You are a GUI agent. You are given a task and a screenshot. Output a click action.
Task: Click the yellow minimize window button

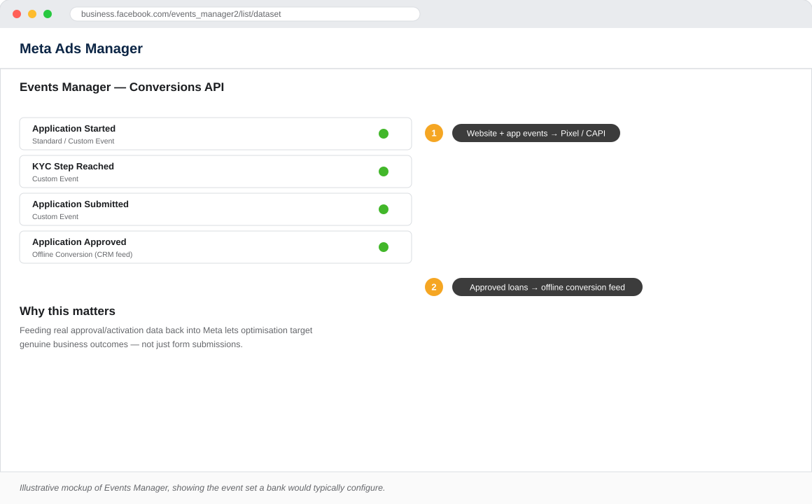[32, 14]
